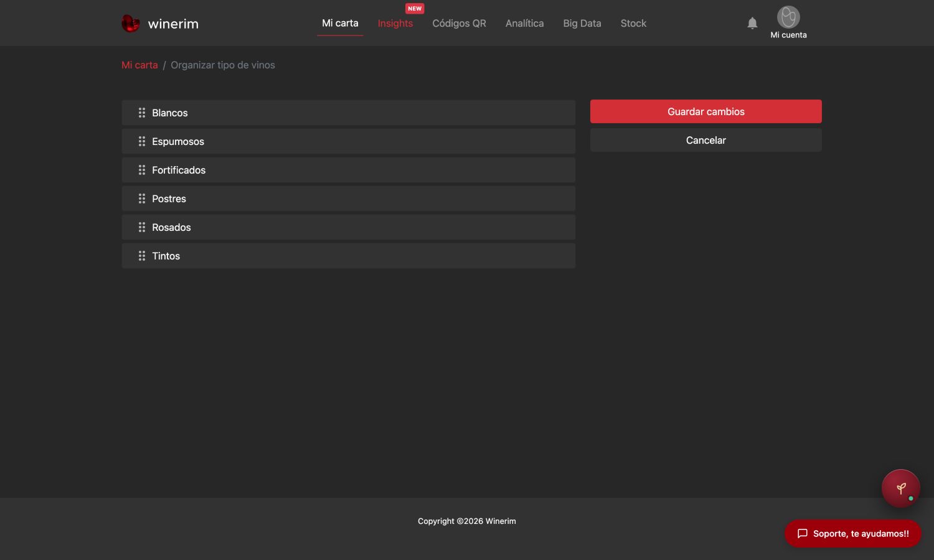Click the Winerim logo icon

(x=131, y=24)
